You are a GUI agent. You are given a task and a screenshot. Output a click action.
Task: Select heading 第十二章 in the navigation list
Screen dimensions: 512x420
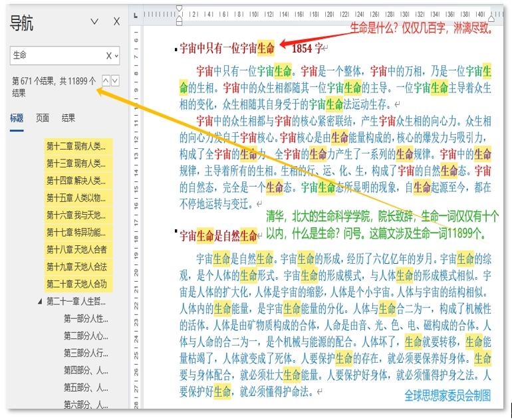(x=76, y=146)
